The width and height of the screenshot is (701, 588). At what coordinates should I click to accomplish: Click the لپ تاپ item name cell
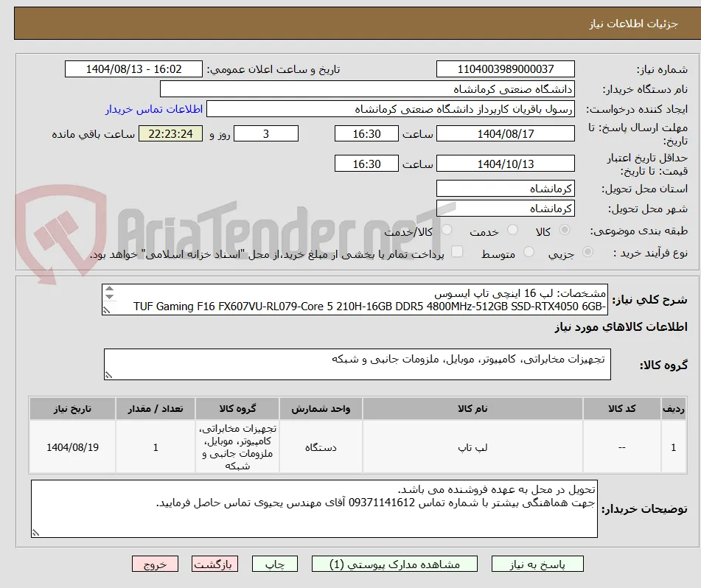[x=472, y=447]
